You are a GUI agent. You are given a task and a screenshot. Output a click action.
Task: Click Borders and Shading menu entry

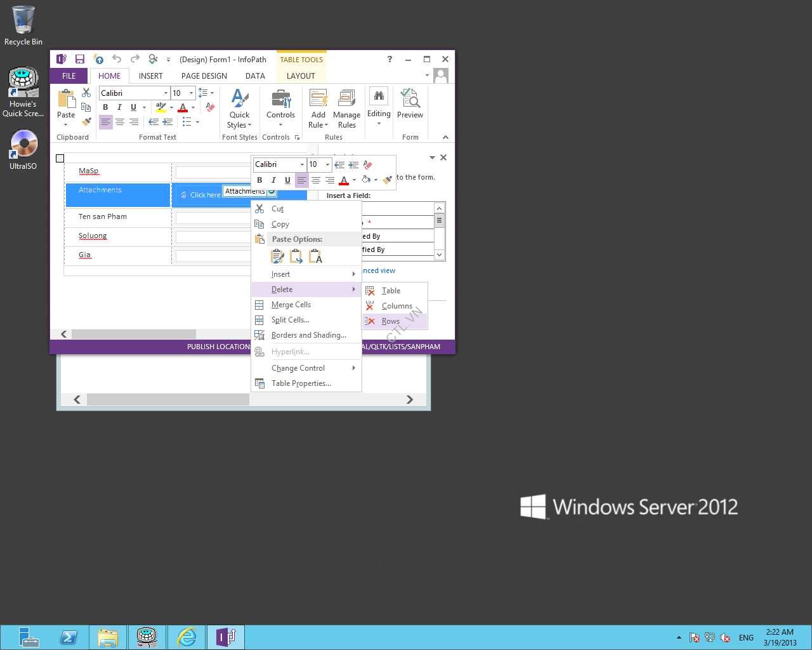308,335
